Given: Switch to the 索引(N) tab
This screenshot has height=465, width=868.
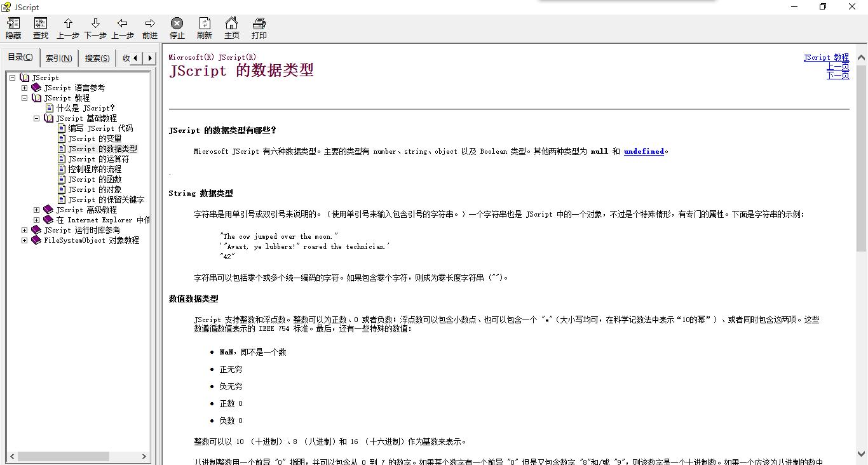Looking at the screenshot, I should coord(59,57).
